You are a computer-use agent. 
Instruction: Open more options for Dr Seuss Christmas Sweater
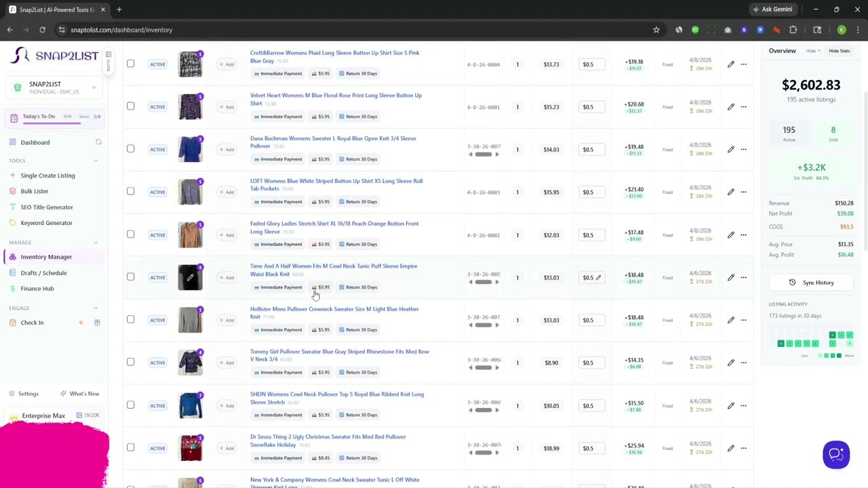coord(743,448)
